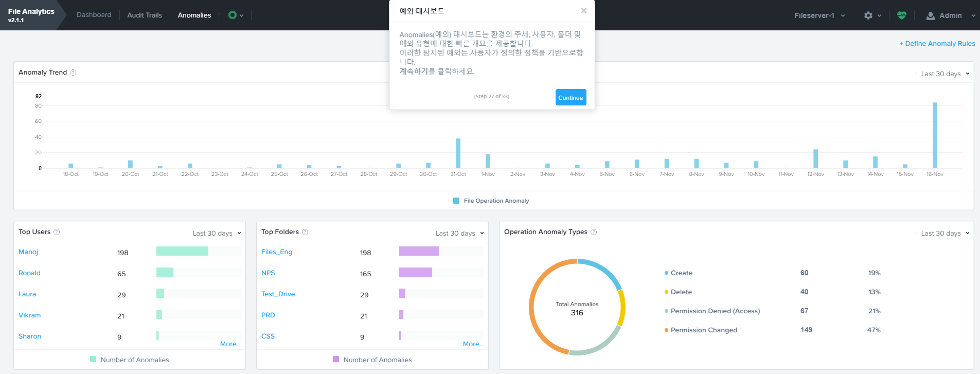Click help icon beside Operation Anomaly Types
Viewport: 980px width, 374px height.
coord(594,232)
